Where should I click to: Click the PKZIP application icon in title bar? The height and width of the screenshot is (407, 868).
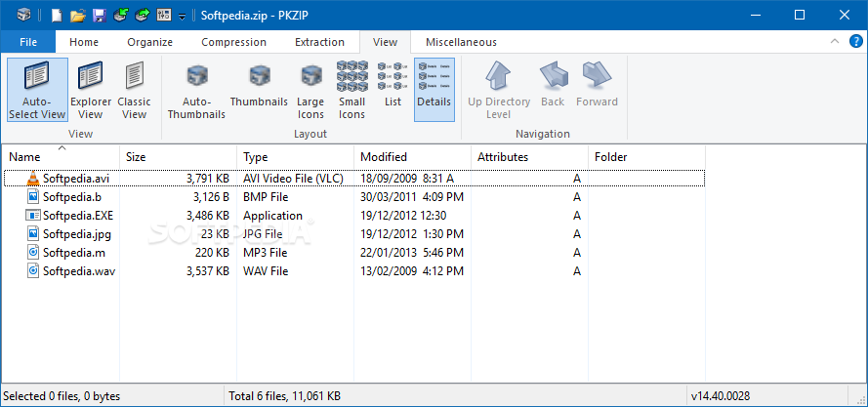tap(23, 15)
